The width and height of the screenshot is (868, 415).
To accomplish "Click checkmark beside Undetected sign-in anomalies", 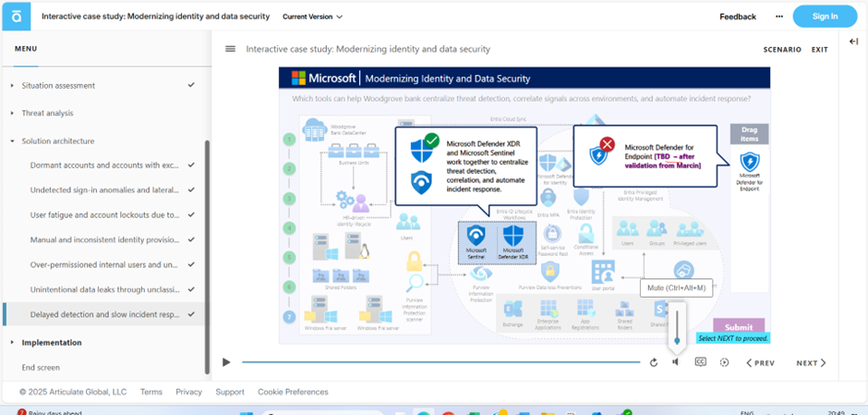I will 191,189.
